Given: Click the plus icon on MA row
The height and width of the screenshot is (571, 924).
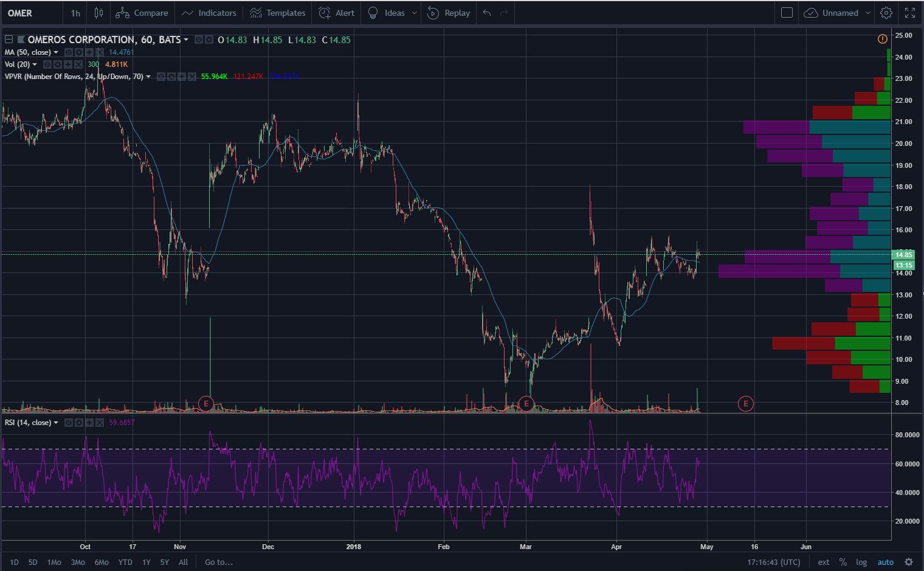Looking at the screenshot, I should point(89,52).
